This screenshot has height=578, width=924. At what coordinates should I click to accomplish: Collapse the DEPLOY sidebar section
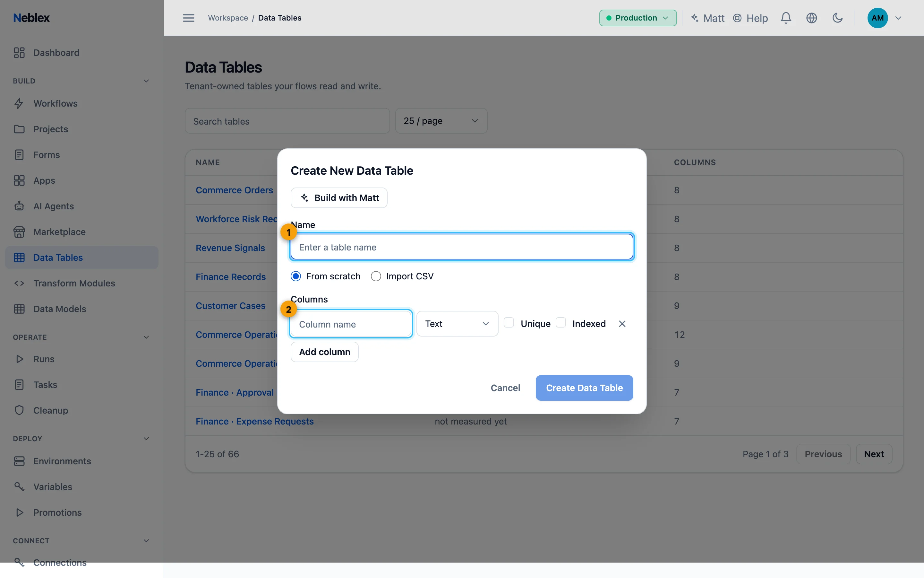(x=146, y=438)
